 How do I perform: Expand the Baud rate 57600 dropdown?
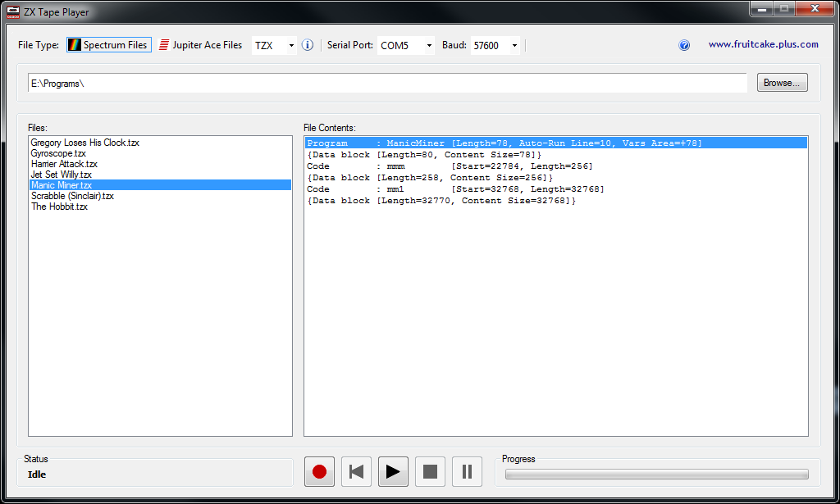click(495, 45)
